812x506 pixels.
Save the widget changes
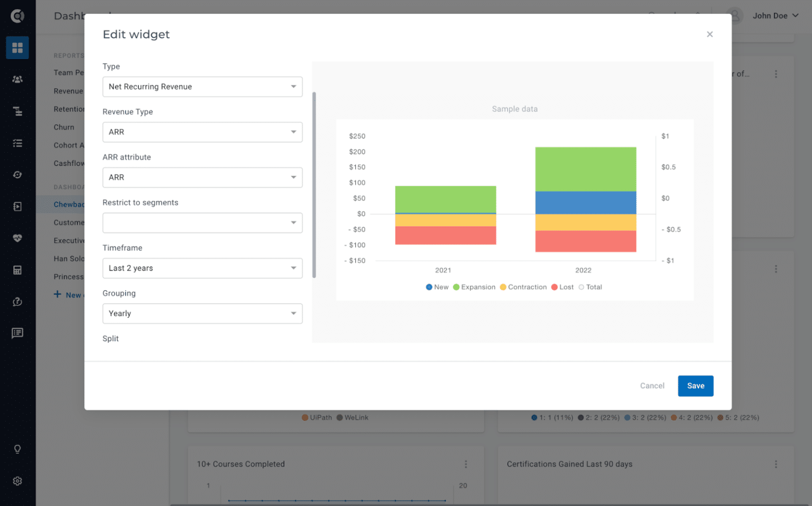[x=695, y=386]
